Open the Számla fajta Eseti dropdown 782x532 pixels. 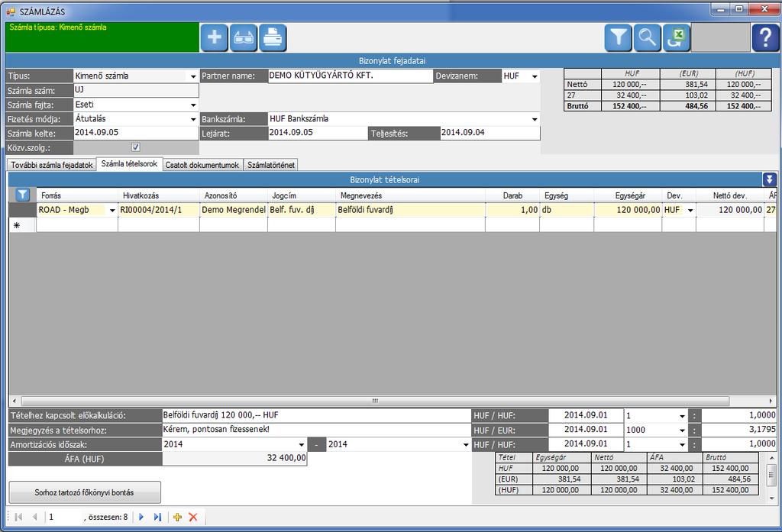coord(193,105)
